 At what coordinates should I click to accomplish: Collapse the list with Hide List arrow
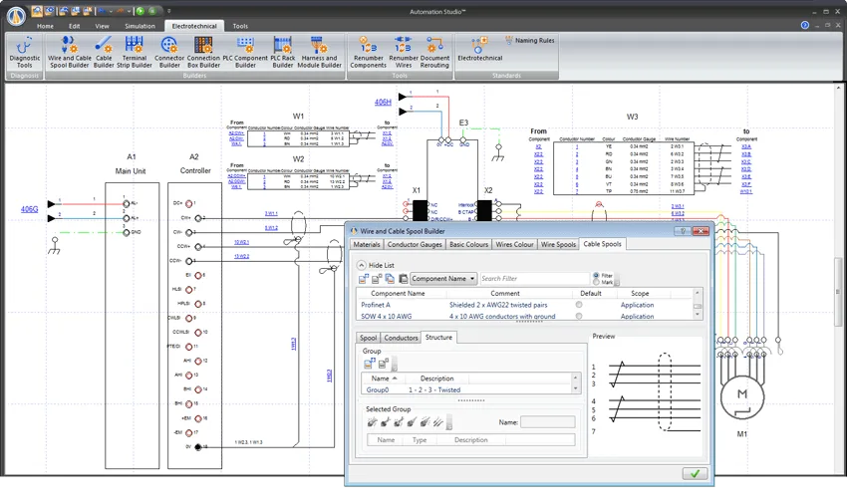pos(362,265)
